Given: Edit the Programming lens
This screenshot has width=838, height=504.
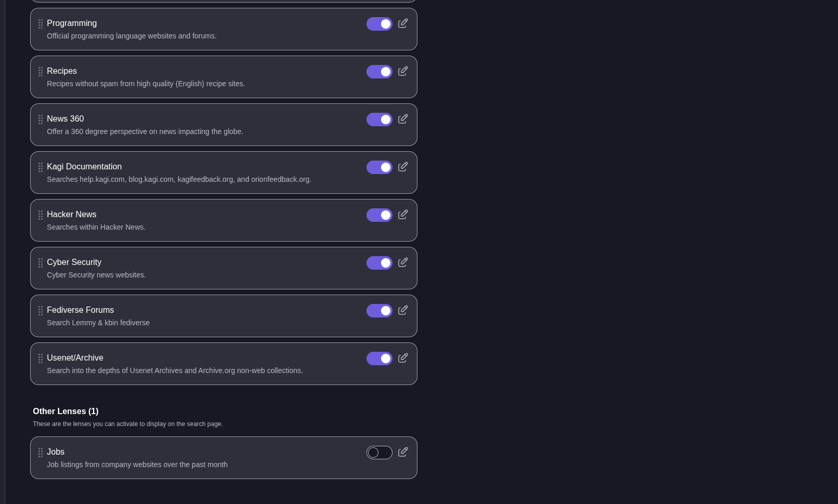Looking at the screenshot, I should 403,23.
